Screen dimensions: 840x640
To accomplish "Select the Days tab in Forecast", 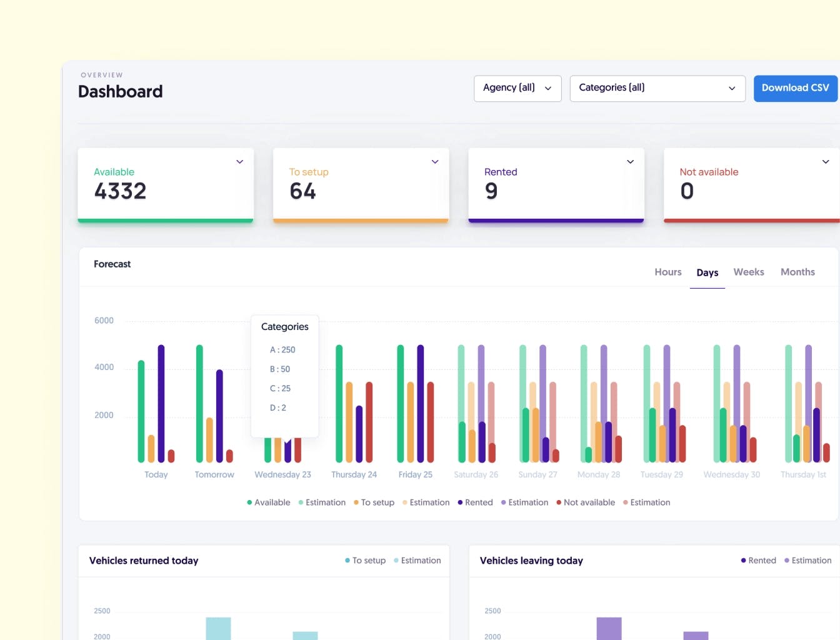I will pyautogui.click(x=707, y=273).
